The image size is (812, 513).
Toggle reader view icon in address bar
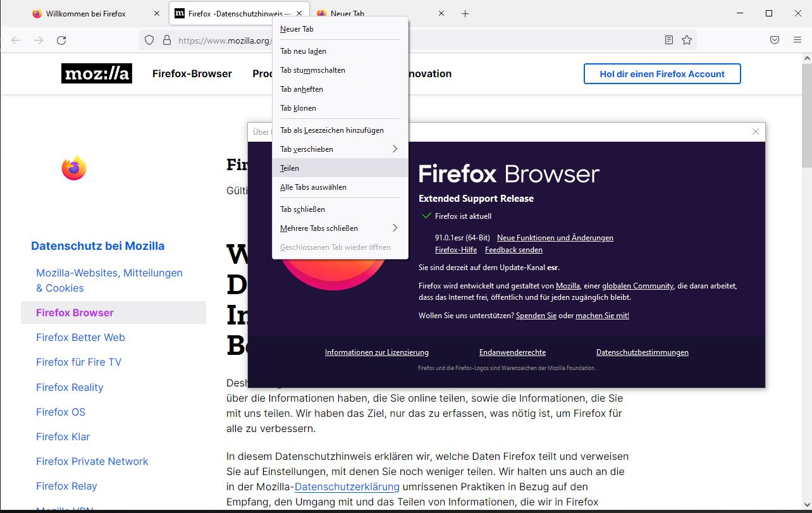669,40
